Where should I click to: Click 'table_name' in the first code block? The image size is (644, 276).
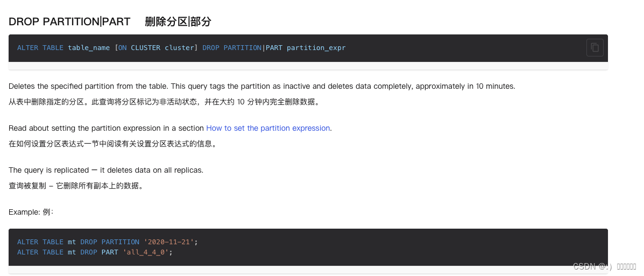pos(89,48)
